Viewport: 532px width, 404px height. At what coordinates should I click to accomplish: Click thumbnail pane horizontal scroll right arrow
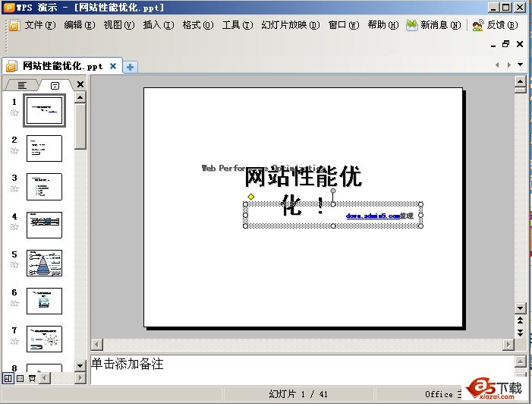(x=80, y=378)
